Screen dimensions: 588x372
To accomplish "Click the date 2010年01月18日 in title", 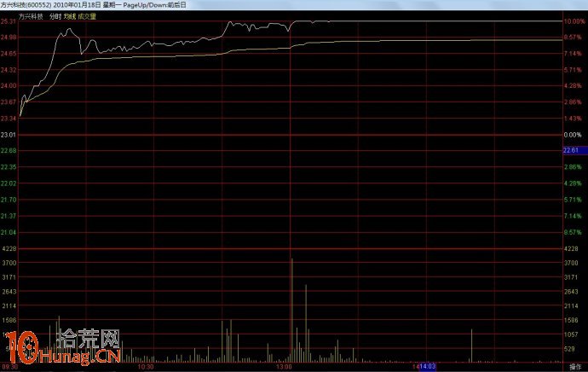I will [x=77, y=5].
